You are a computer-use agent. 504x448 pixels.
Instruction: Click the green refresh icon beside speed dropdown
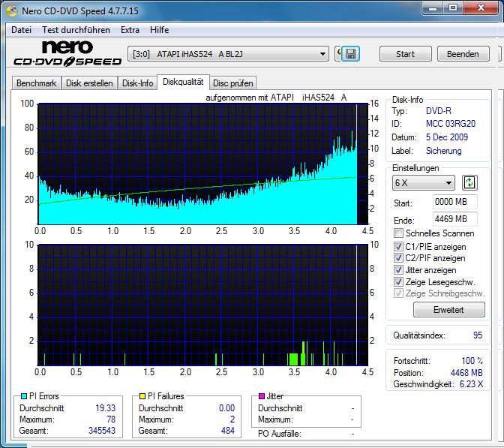point(469,182)
